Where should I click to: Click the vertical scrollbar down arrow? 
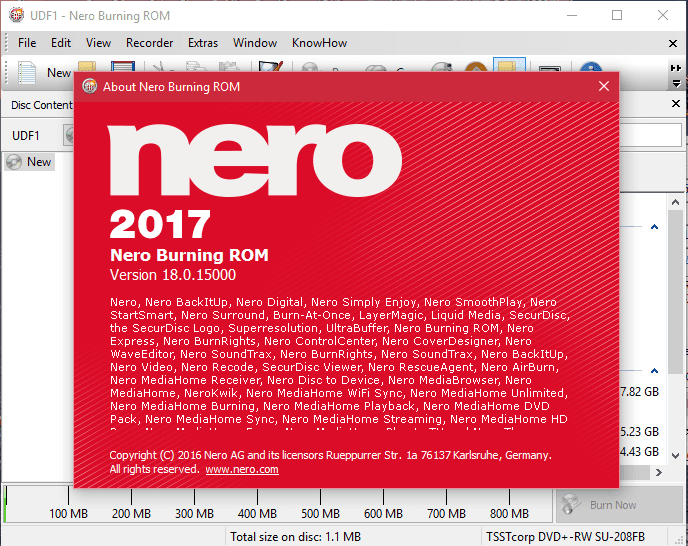click(676, 456)
